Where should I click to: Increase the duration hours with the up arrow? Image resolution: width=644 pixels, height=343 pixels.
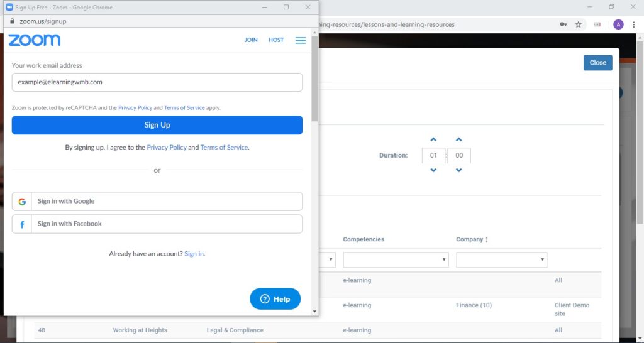pyautogui.click(x=433, y=140)
